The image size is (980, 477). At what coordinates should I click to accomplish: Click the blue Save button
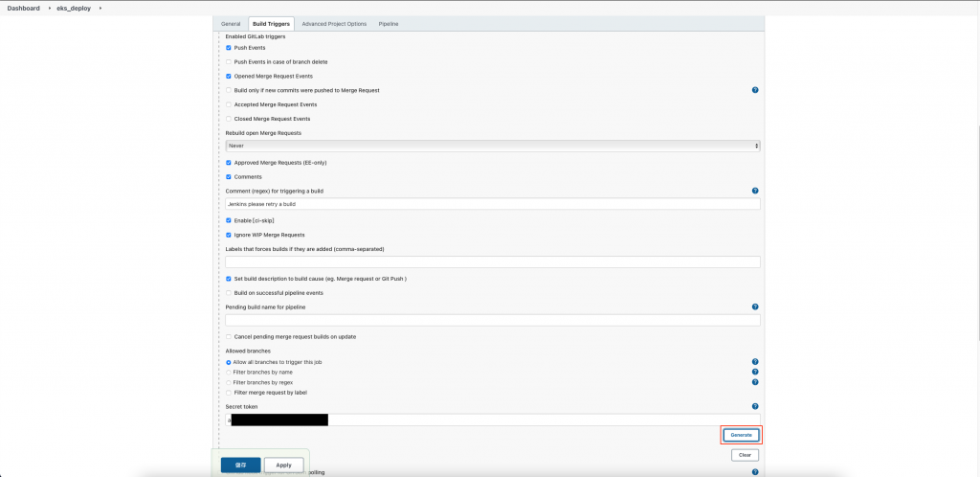click(240, 466)
